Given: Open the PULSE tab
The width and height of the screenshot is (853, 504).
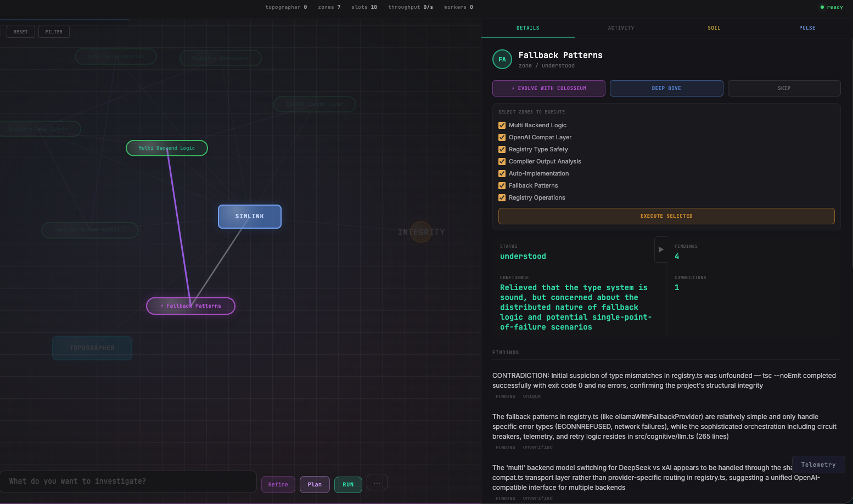Looking at the screenshot, I should (807, 27).
